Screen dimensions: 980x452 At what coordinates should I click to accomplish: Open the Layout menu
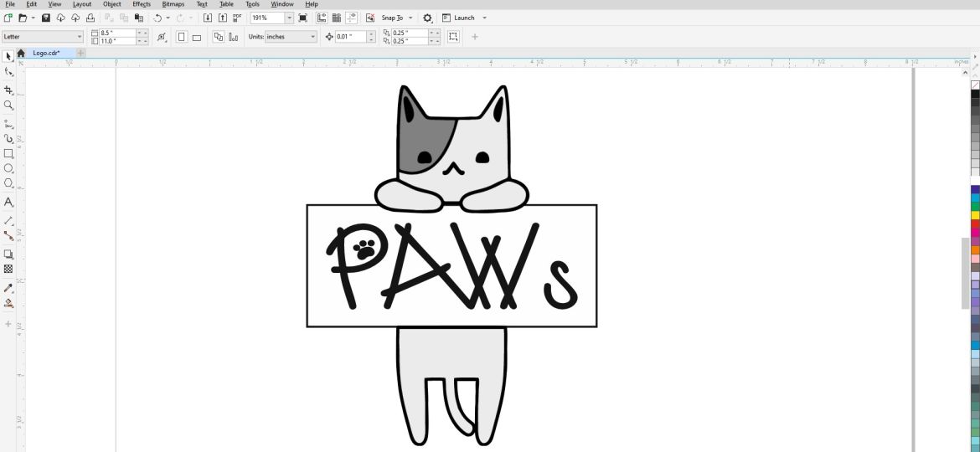pos(82,3)
